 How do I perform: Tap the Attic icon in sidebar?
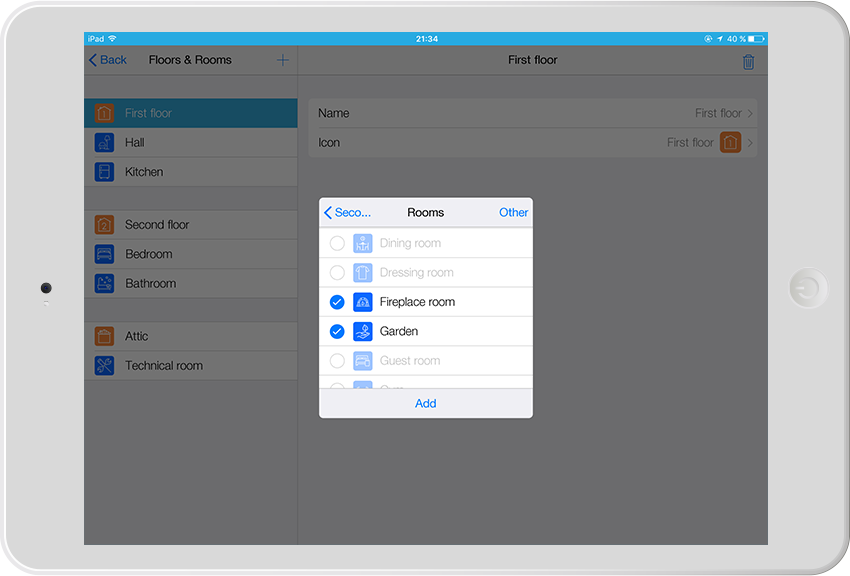click(104, 337)
